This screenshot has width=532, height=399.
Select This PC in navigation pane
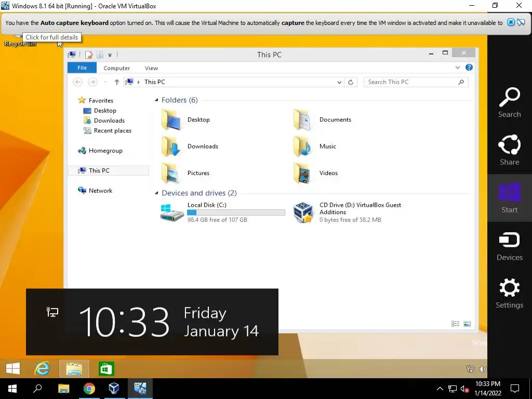click(109, 170)
